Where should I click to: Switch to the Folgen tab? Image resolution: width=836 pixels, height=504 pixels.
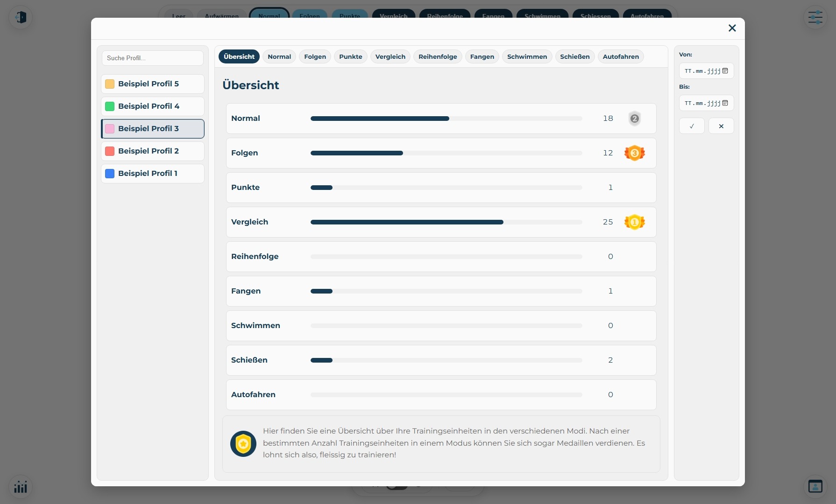click(x=315, y=57)
